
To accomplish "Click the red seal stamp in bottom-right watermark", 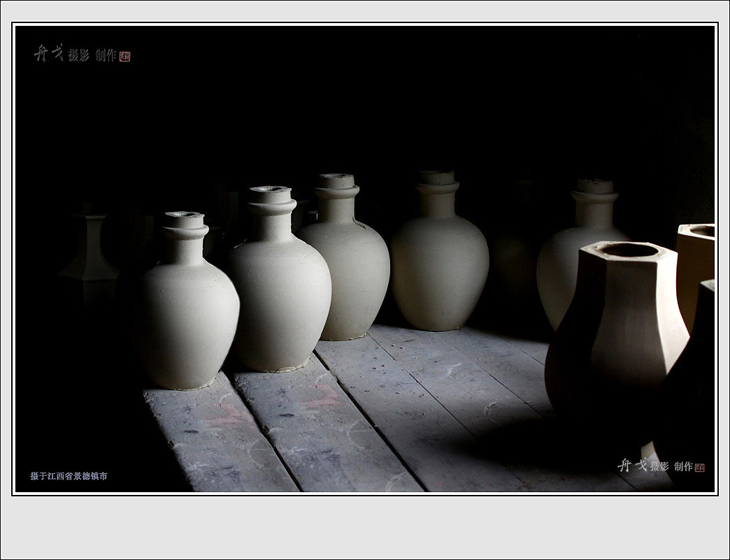I will 700,467.
